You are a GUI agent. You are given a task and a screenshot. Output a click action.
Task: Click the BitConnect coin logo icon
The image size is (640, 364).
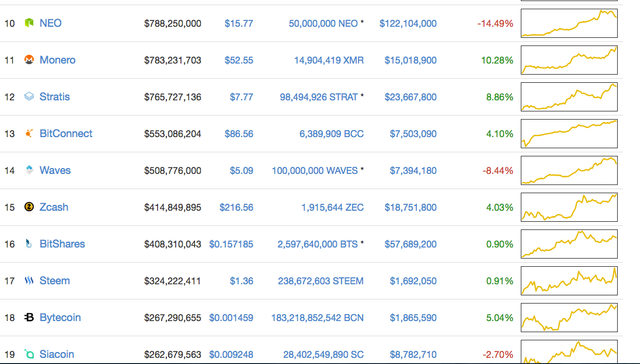tap(29, 133)
